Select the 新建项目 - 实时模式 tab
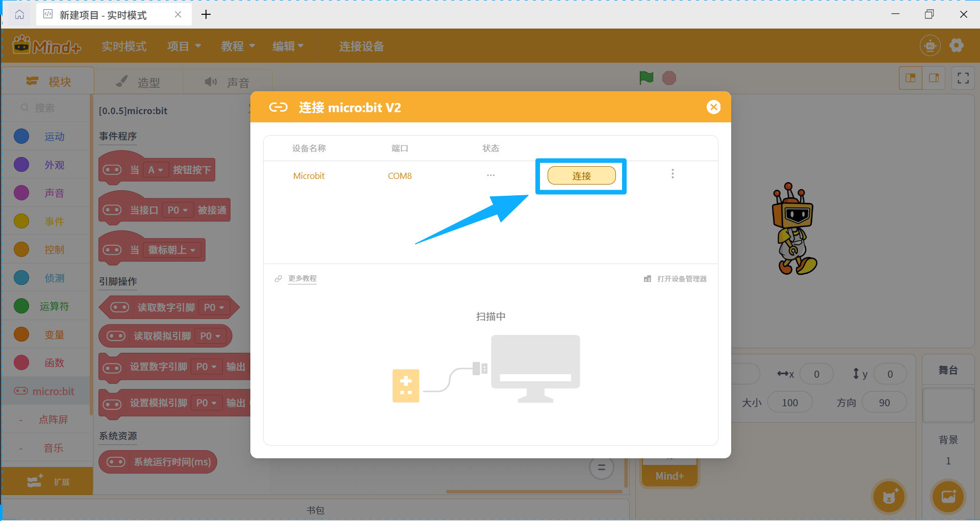 (x=114, y=14)
